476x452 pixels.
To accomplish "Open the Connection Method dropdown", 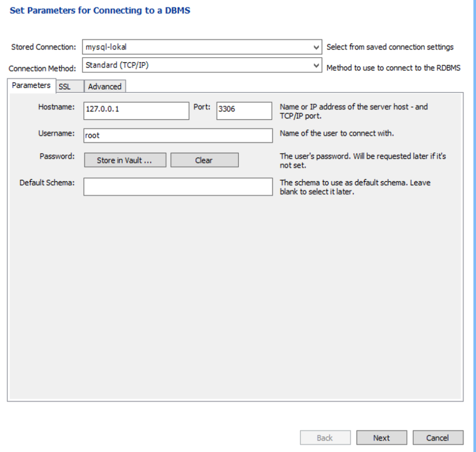I will [202, 65].
